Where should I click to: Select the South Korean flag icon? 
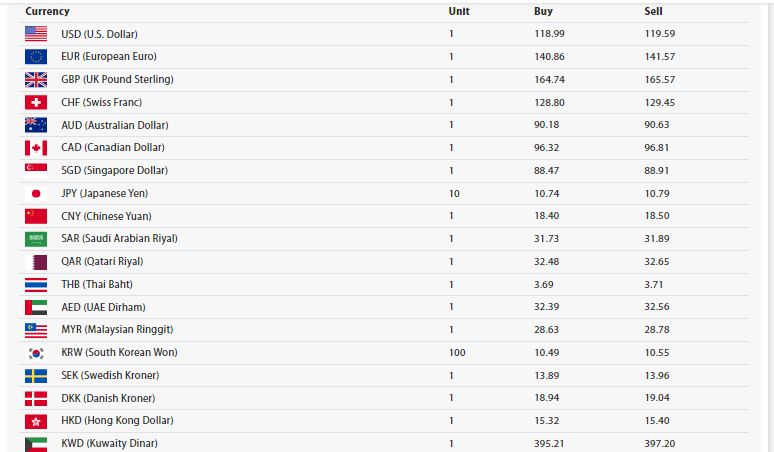36,353
